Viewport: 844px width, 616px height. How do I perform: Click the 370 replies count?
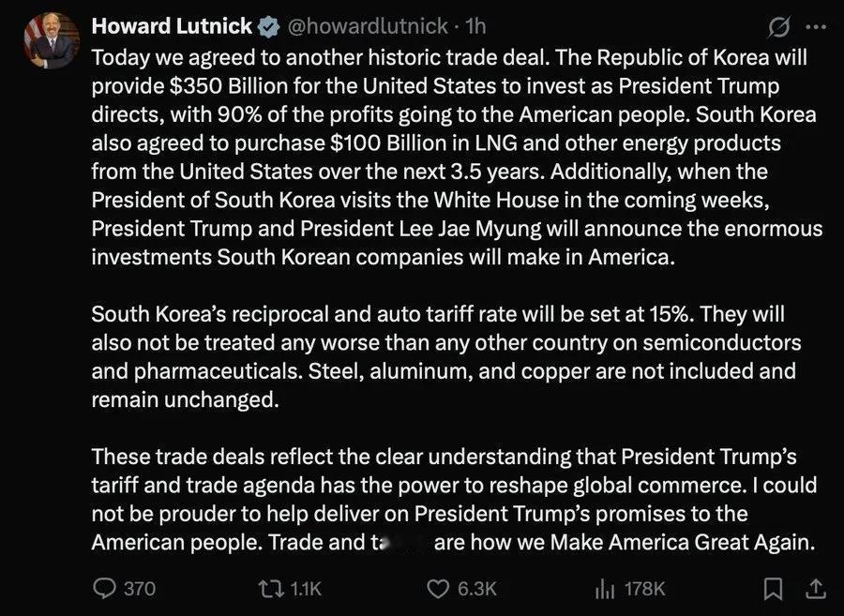coord(140,589)
